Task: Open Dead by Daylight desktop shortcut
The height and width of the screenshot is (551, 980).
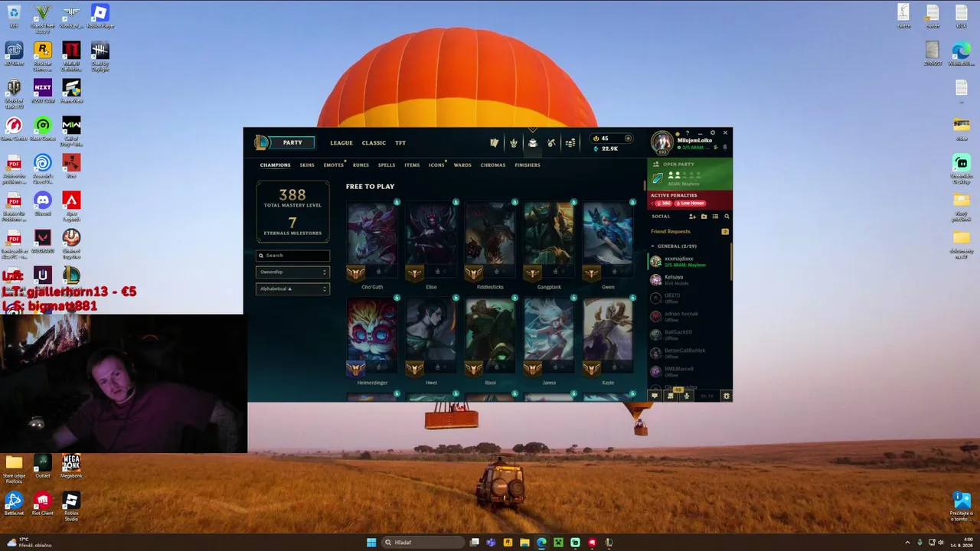Action: [100, 57]
